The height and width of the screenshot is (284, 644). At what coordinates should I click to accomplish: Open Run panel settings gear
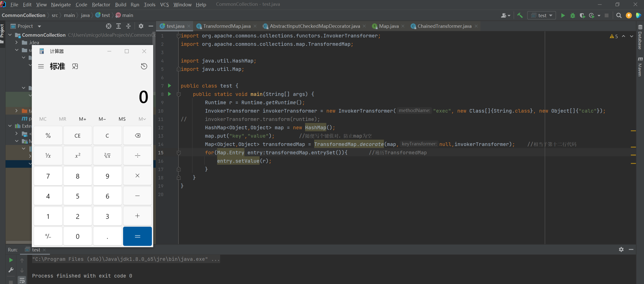621,250
